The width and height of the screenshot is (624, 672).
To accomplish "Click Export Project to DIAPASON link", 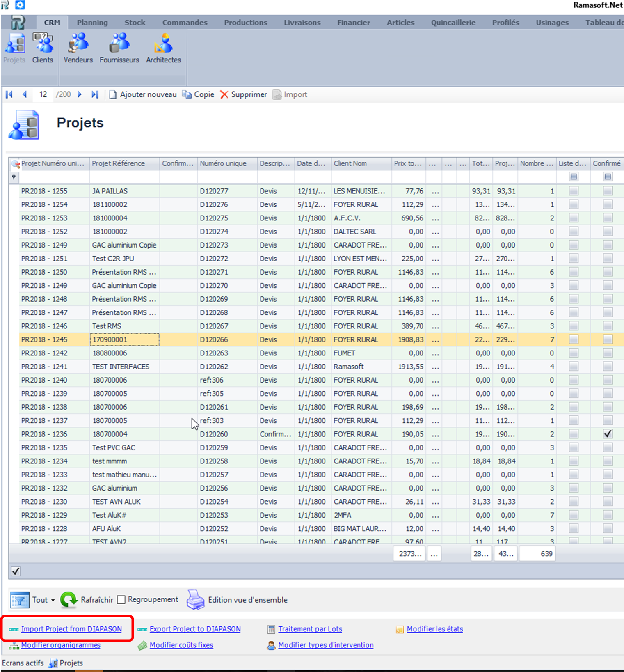I will coord(195,629).
